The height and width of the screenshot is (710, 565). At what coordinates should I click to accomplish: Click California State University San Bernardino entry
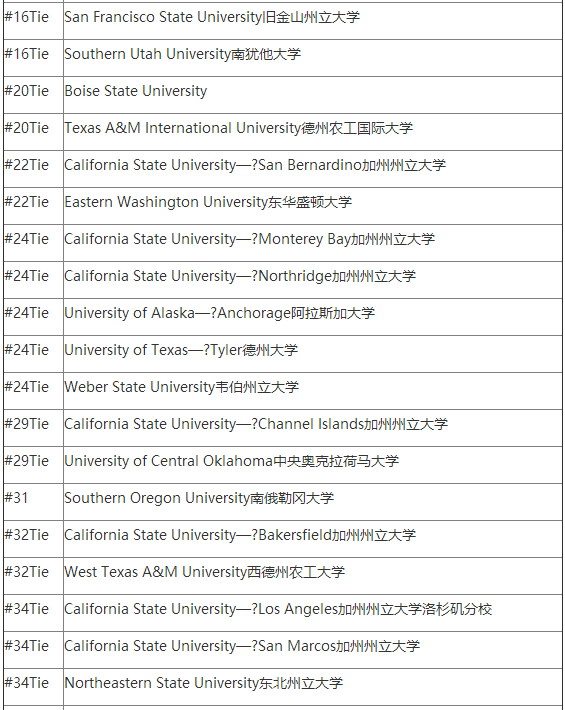[255, 165]
